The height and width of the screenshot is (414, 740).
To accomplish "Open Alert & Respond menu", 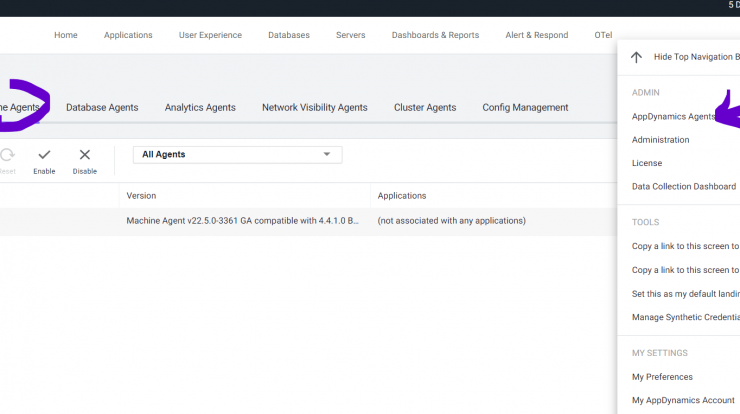I will (x=537, y=35).
